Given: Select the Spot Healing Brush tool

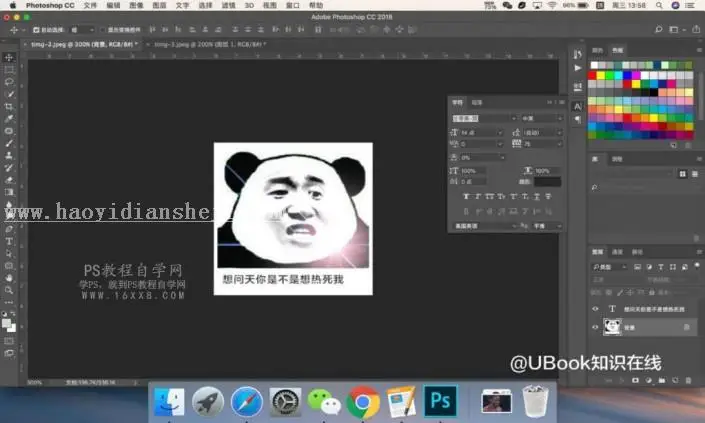Looking at the screenshot, I should (9, 131).
